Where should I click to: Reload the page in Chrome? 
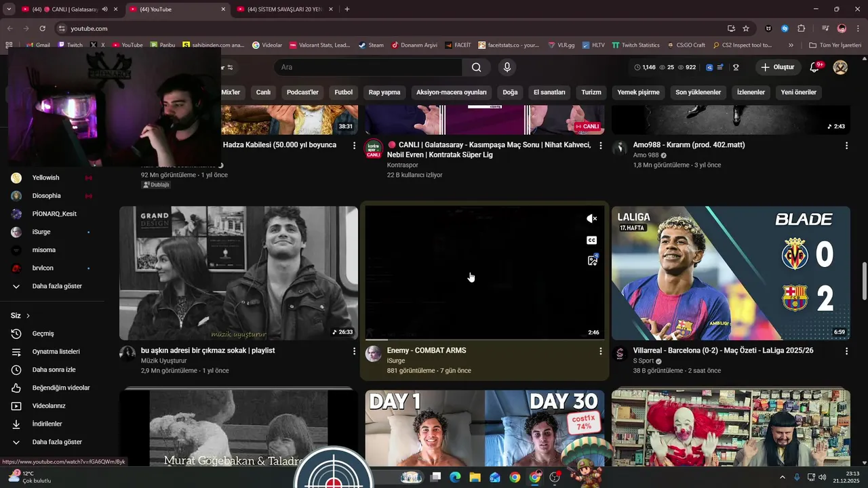42,28
